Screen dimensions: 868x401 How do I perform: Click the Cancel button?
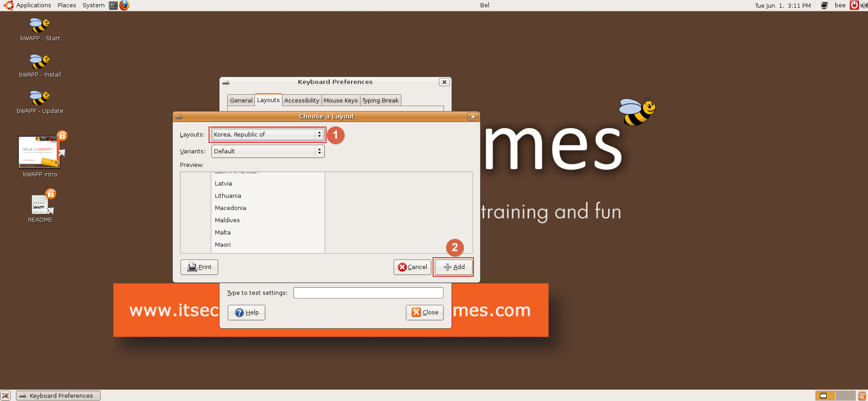412,267
